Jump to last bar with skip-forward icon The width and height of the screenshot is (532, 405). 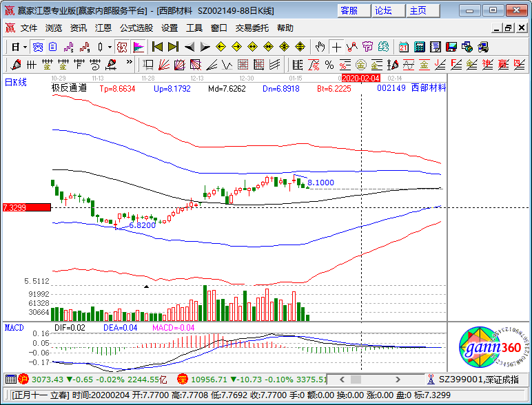coord(173,47)
